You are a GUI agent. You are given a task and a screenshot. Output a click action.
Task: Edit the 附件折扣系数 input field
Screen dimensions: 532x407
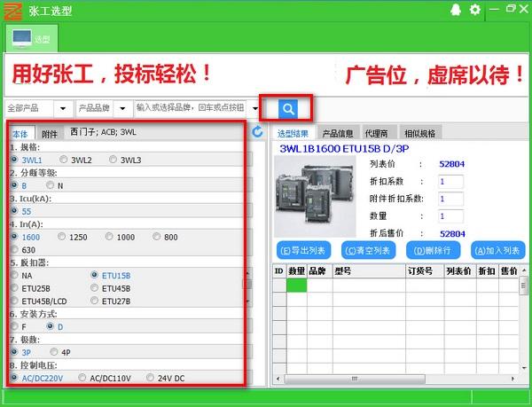click(x=451, y=199)
